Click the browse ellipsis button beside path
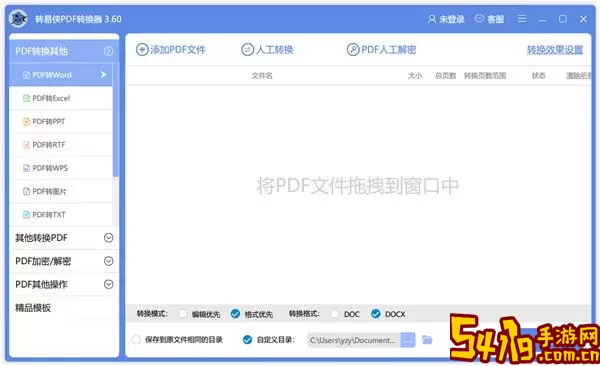This screenshot has width=600, height=366. [408, 340]
